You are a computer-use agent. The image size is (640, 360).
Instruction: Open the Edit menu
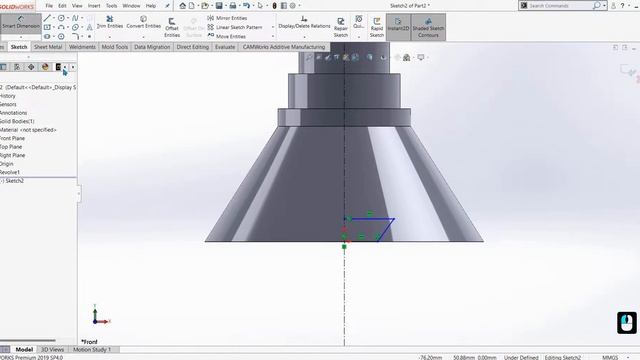point(62,6)
